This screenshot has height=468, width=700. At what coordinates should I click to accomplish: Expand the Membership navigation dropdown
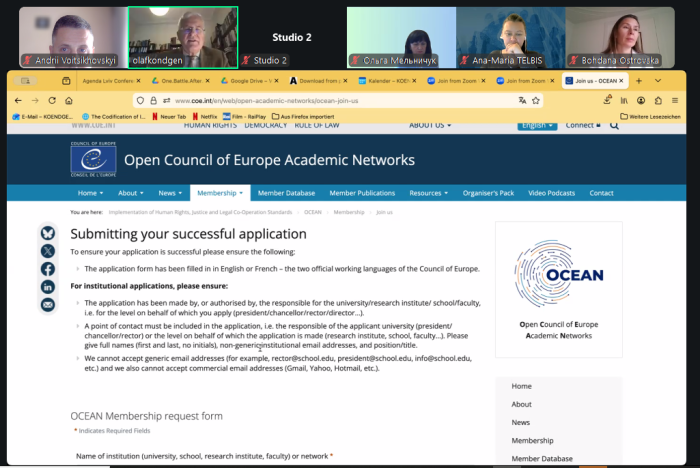(219, 193)
